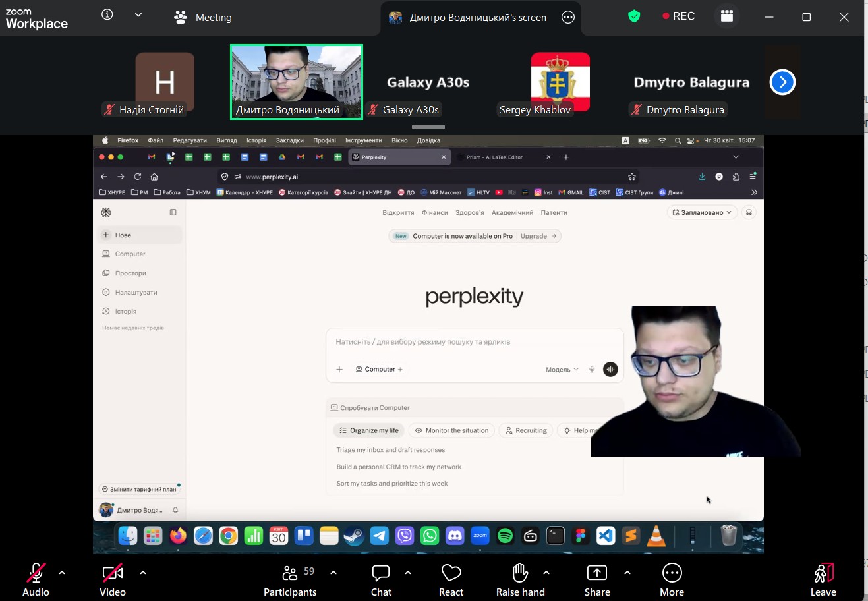Select Sergey Khablov's participant thumbnail
Viewport: 868px width, 601px height.
560,82
